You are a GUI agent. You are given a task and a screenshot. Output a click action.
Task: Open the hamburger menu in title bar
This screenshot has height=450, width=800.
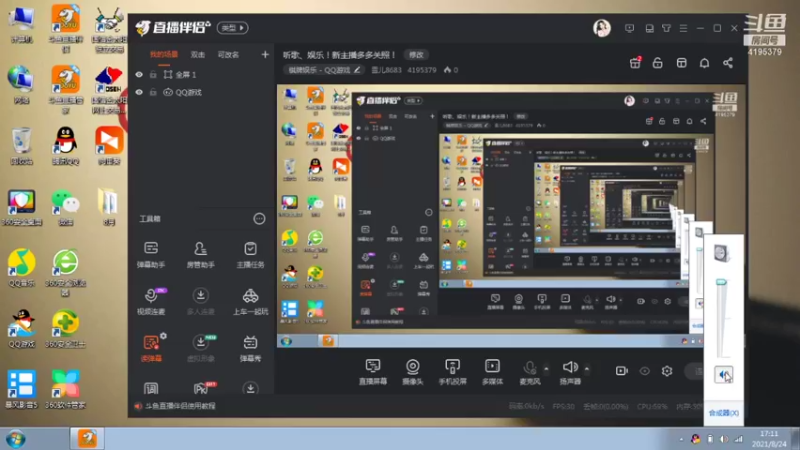[x=684, y=28]
